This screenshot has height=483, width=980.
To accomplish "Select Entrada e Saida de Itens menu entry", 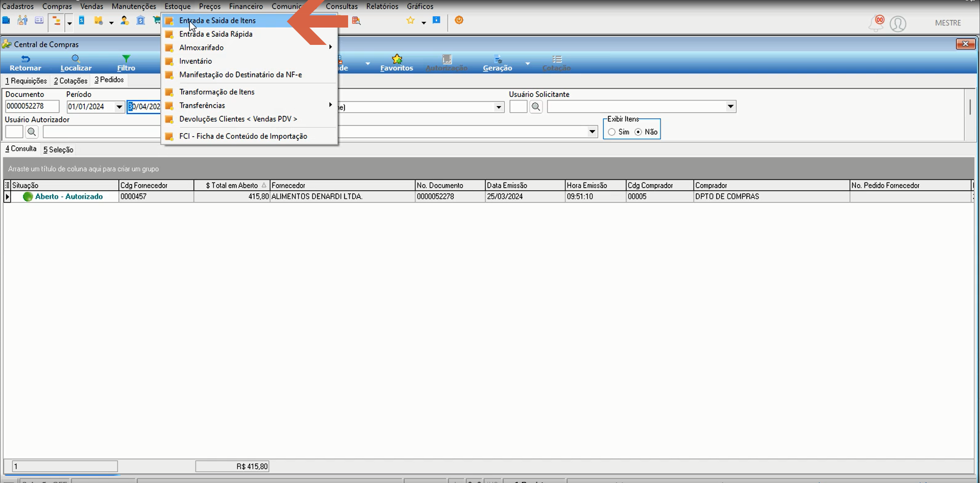I will 250,20.
